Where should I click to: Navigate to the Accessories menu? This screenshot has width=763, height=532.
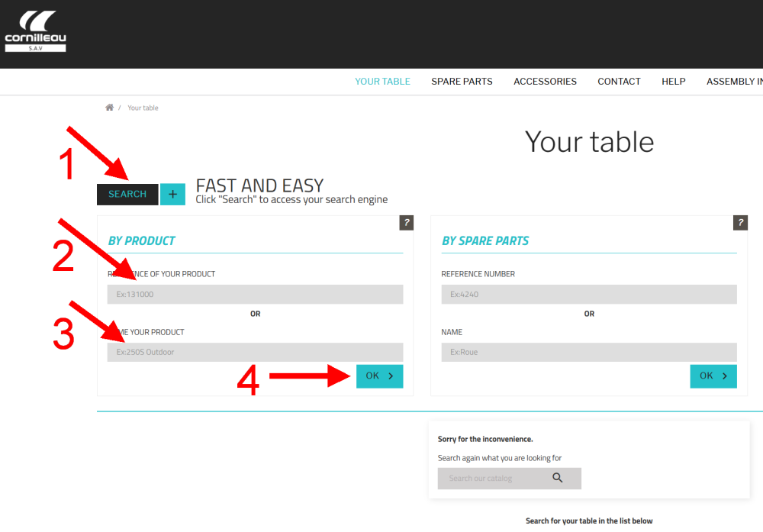tap(545, 82)
